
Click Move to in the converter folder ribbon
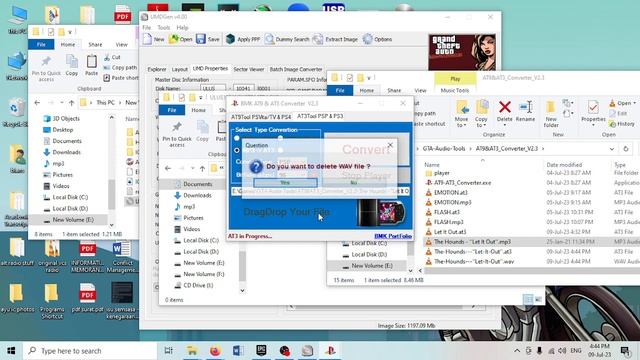[x=462, y=114]
